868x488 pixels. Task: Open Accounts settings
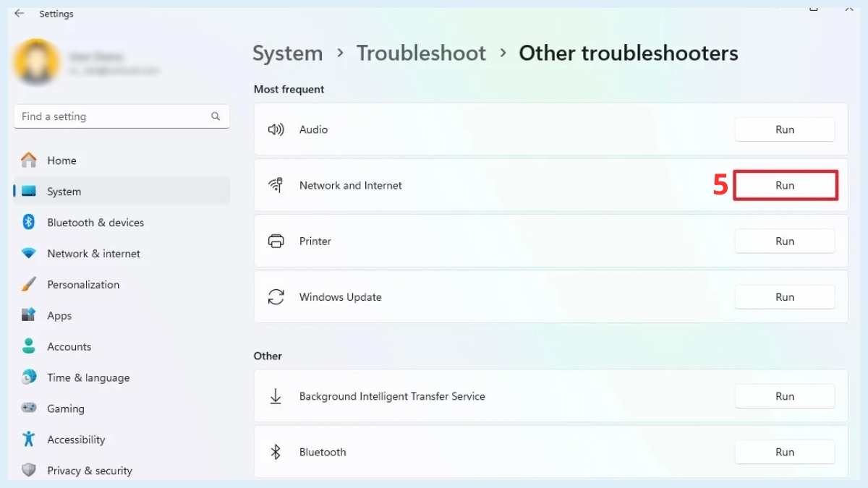pyautogui.click(x=122, y=347)
